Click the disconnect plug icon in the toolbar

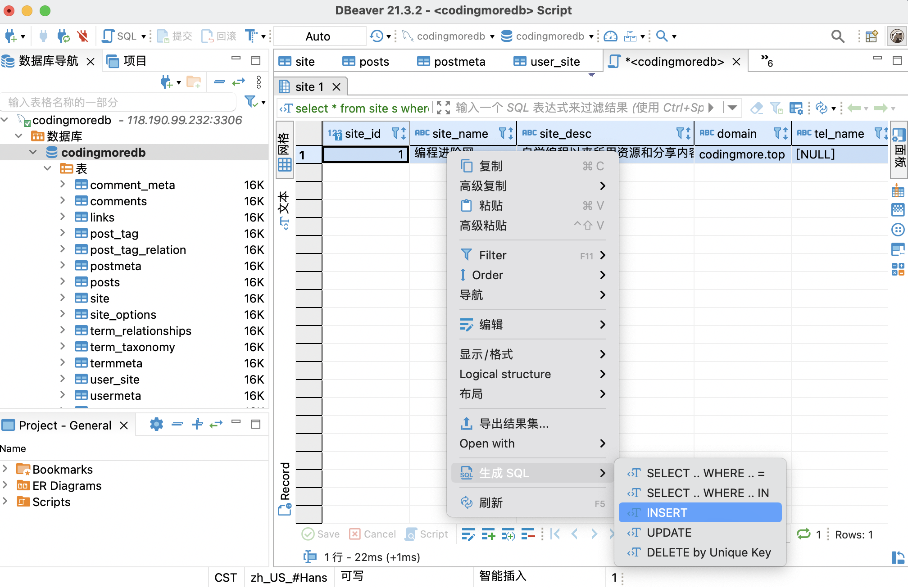[x=82, y=36]
